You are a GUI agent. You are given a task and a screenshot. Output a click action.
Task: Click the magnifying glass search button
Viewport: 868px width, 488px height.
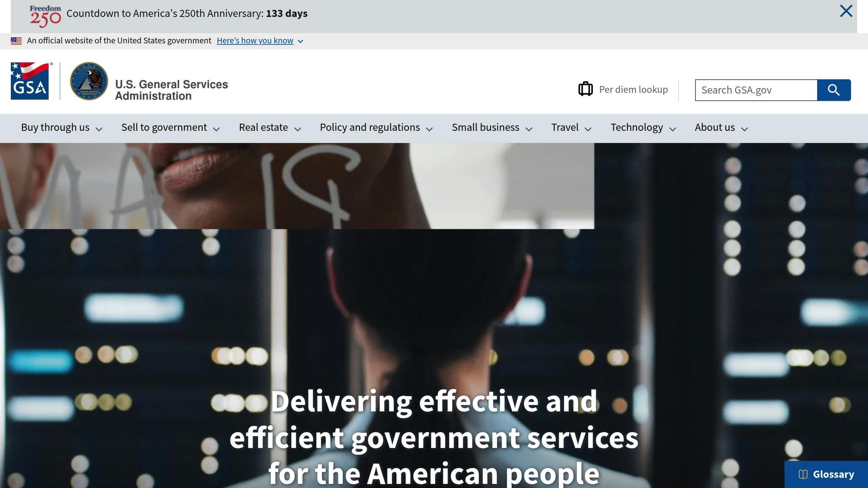(x=834, y=90)
